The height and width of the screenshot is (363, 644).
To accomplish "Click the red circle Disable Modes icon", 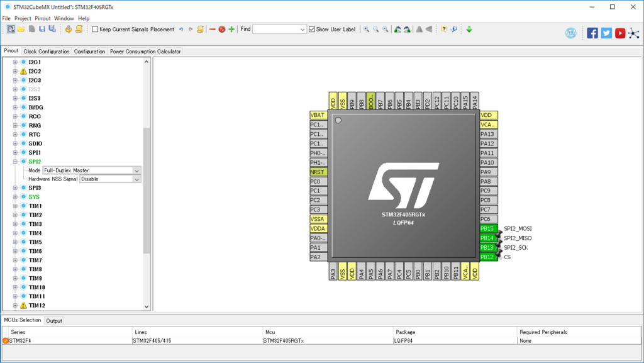I will [x=222, y=29].
